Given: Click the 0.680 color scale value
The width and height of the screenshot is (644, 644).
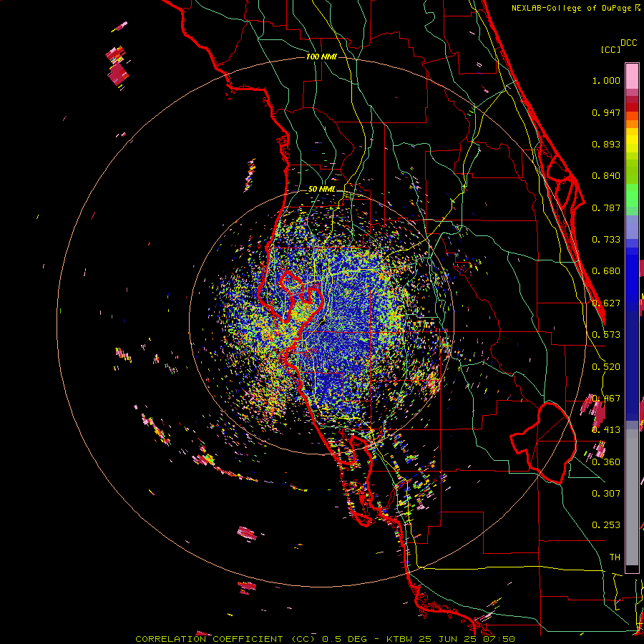Looking at the screenshot, I should click(606, 271).
